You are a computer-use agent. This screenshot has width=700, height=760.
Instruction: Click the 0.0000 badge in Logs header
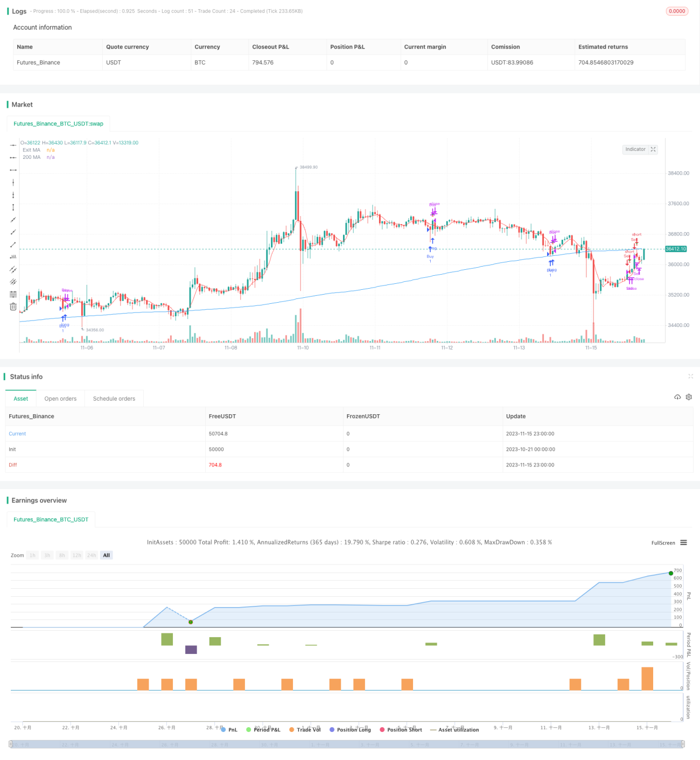point(677,11)
